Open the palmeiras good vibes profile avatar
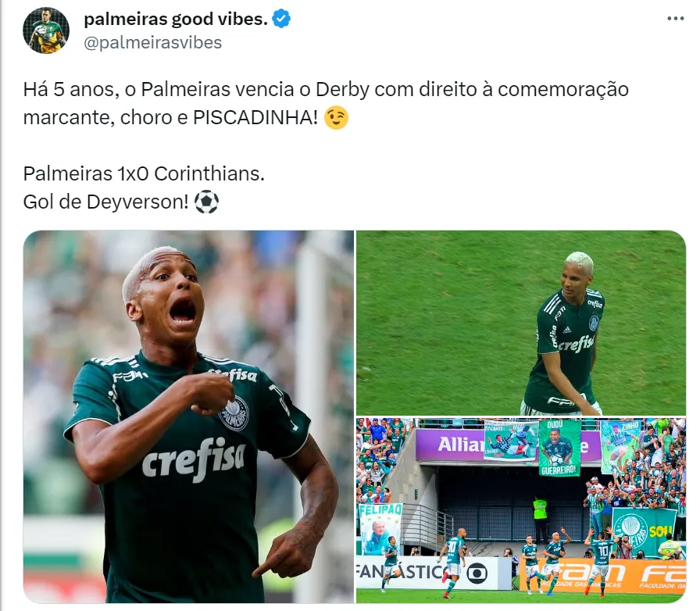The image size is (700, 611). pos(46,30)
